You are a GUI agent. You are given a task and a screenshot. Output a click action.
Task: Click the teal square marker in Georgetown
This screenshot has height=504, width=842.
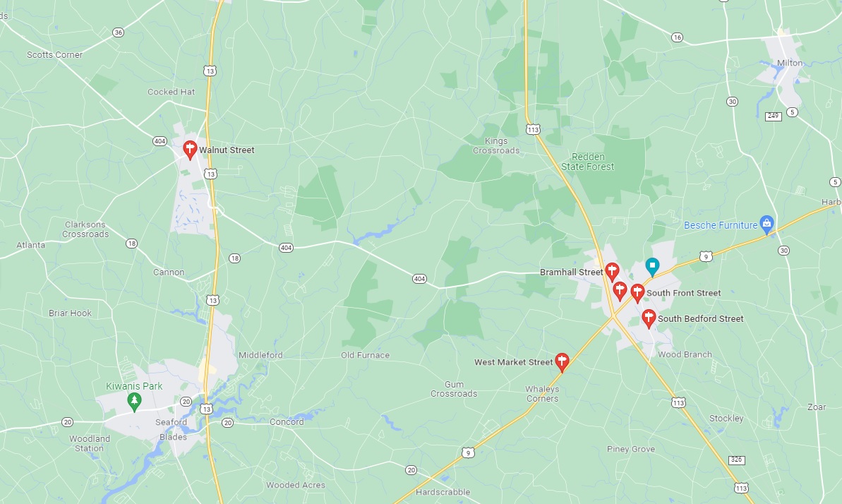[x=652, y=267]
